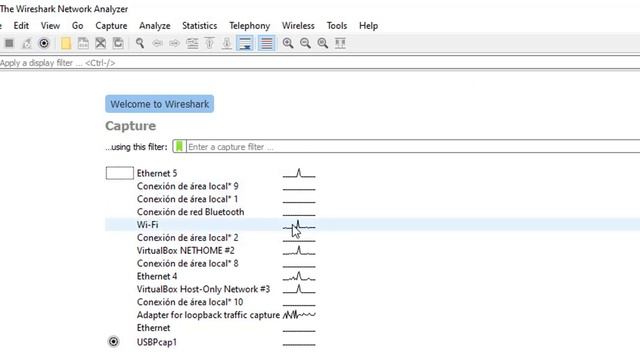The height and width of the screenshot is (360, 640).
Task: Click the Welcome to Wireshark banner
Action: click(160, 104)
